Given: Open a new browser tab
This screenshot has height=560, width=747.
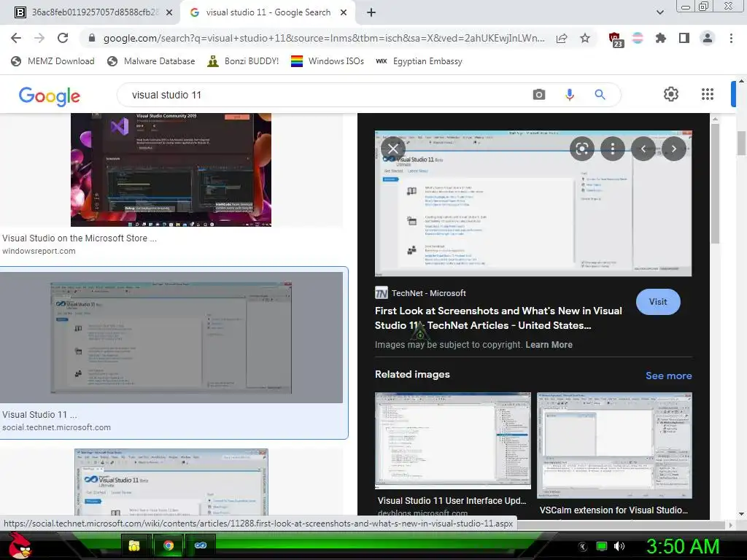Looking at the screenshot, I should tap(371, 12).
